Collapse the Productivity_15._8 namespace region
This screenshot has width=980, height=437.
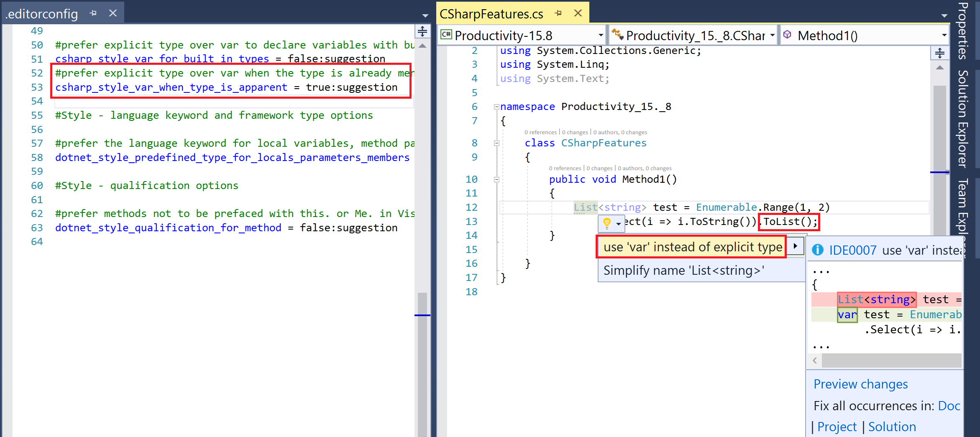[x=496, y=107]
